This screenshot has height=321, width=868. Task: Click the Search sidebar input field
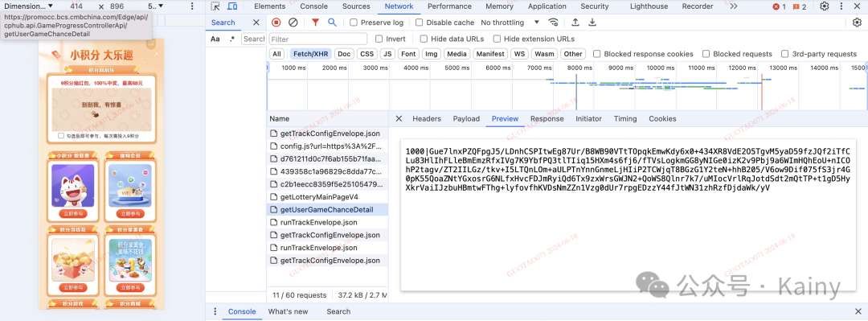[253, 39]
